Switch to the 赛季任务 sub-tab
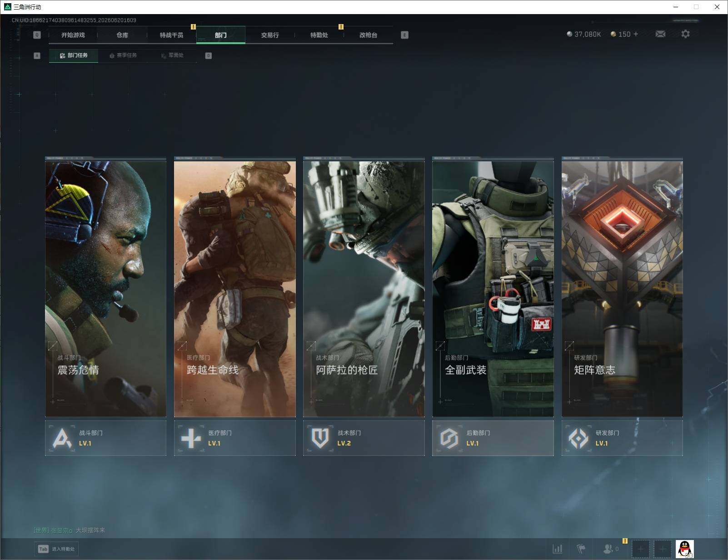Image resolution: width=728 pixels, height=560 pixels. click(123, 55)
